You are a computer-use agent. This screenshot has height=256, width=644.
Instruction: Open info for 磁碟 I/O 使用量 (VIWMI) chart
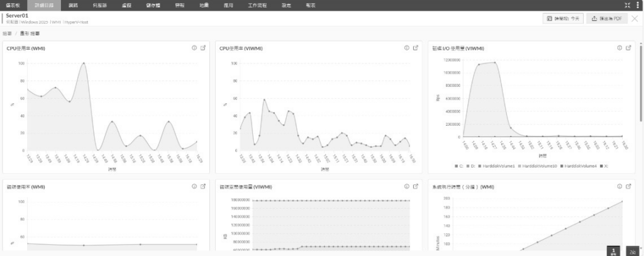coord(619,48)
